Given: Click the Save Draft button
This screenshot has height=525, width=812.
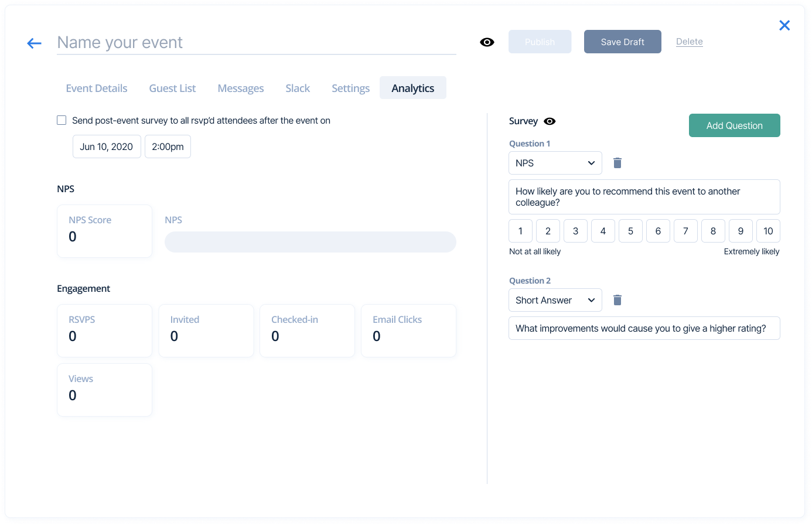Looking at the screenshot, I should pyautogui.click(x=623, y=42).
